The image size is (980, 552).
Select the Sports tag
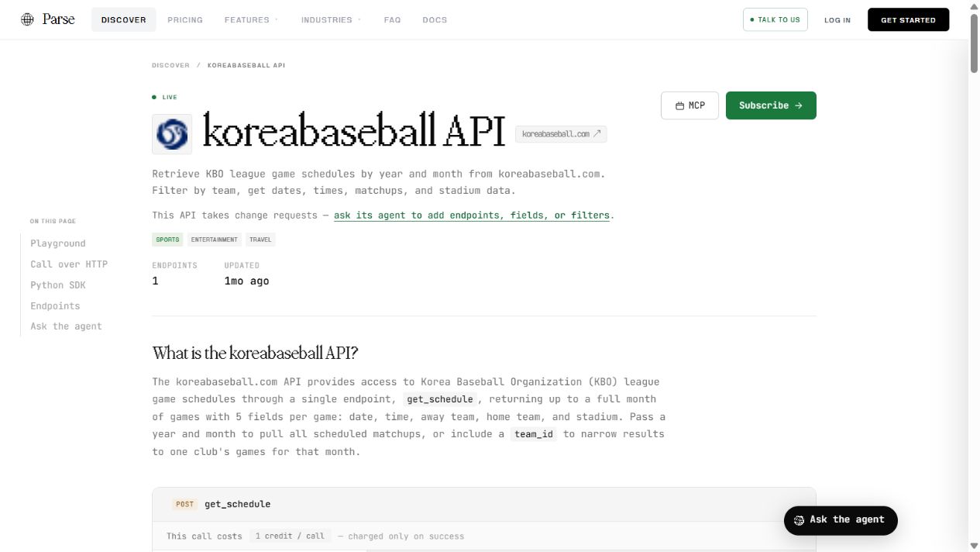[167, 240]
